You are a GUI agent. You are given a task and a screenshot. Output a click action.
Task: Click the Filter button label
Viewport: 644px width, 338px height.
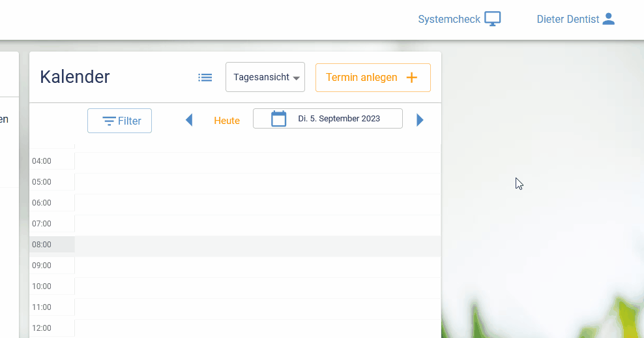(x=130, y=121)
